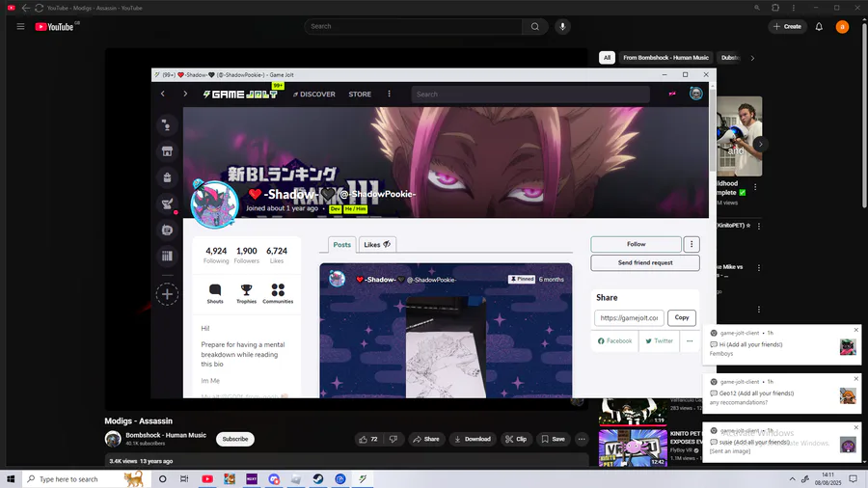The width and height of the screenshot is (868, 488).
Task: Dismiss the Femboys notification
Action: (855, 330)
